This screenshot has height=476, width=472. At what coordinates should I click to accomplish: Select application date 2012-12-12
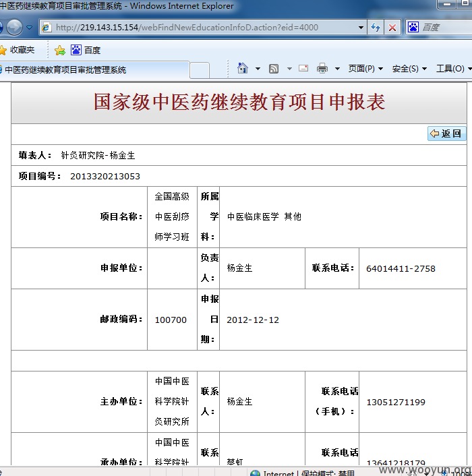coord(253,320)
